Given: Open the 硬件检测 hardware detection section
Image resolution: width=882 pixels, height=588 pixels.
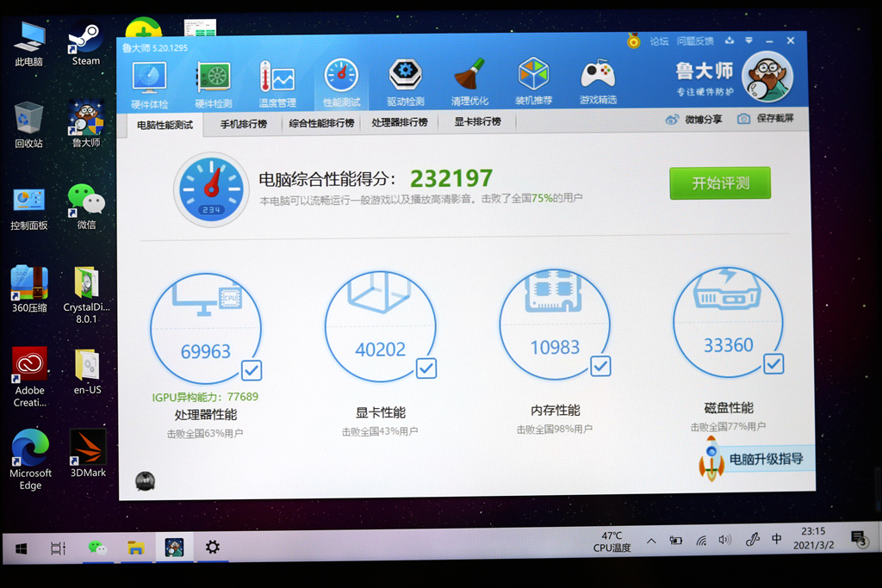Looking at the screenshot, I should (x=214, y=84).
